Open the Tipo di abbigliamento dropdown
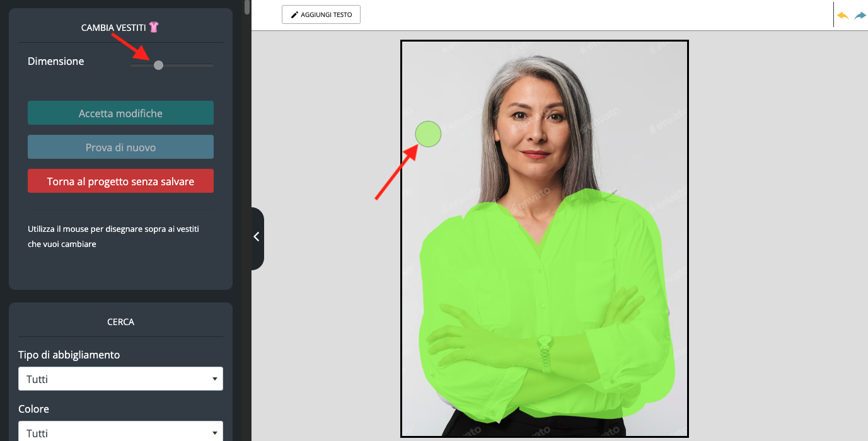 (120, 379)
